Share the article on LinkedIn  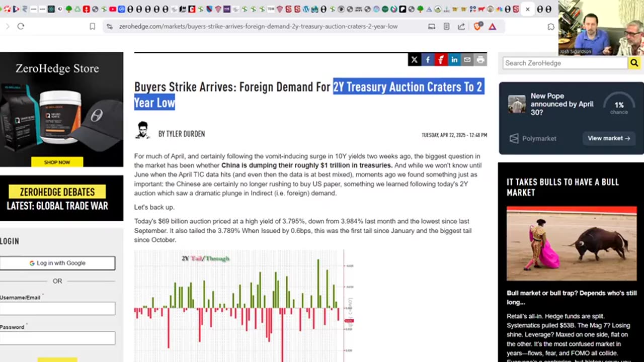[454, 60]
